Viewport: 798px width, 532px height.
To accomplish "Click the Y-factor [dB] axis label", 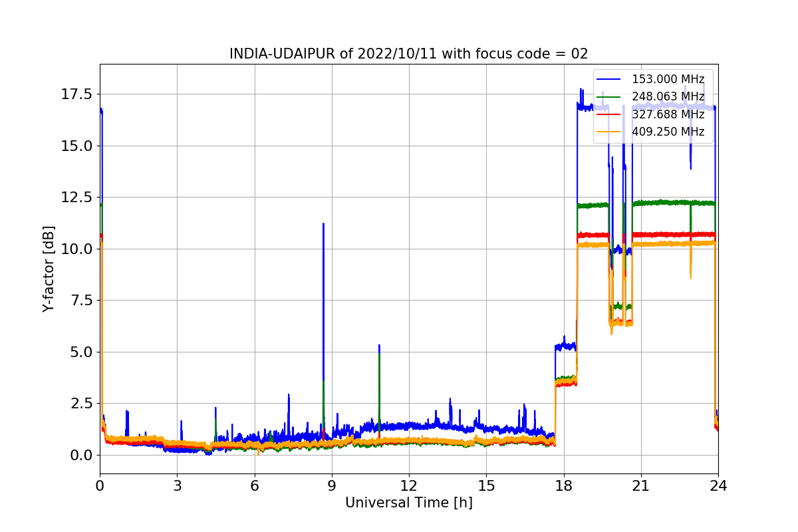I will (x=49, y=269).
